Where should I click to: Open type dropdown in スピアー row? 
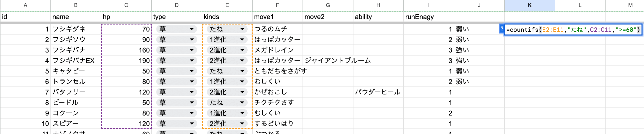191,123
